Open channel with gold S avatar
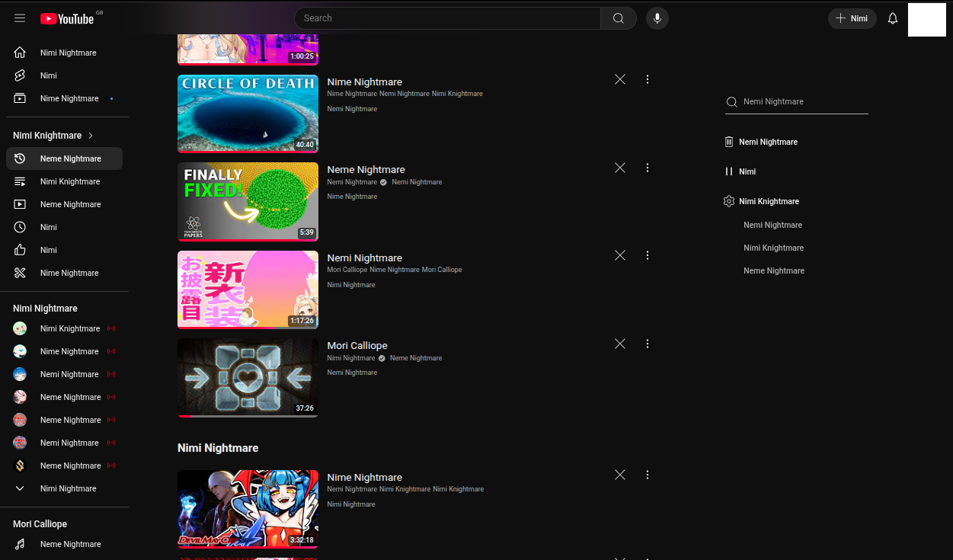Viewport: 953px width, 560px height. tap(64, 466)
